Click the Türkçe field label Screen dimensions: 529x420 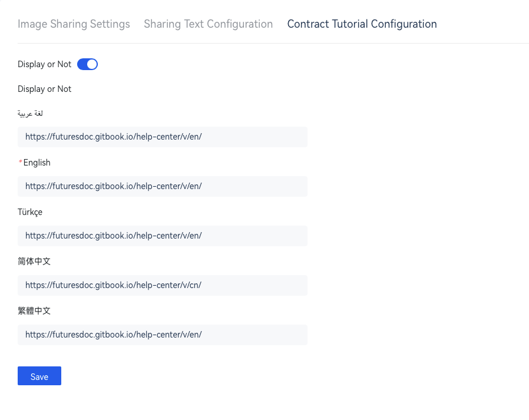coord(30,212)
